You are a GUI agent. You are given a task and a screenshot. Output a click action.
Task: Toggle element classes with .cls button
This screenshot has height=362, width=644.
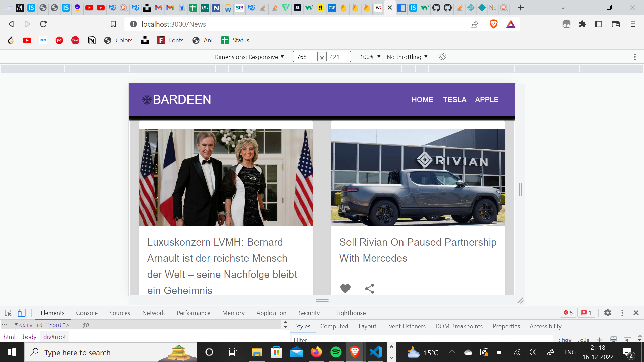click(x=583, y=340)
